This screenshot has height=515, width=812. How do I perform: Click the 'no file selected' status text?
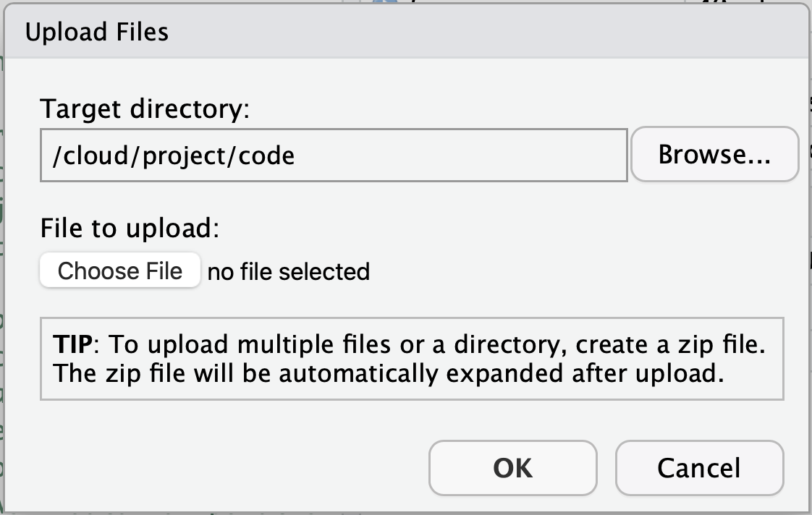[x=289, y=272]
